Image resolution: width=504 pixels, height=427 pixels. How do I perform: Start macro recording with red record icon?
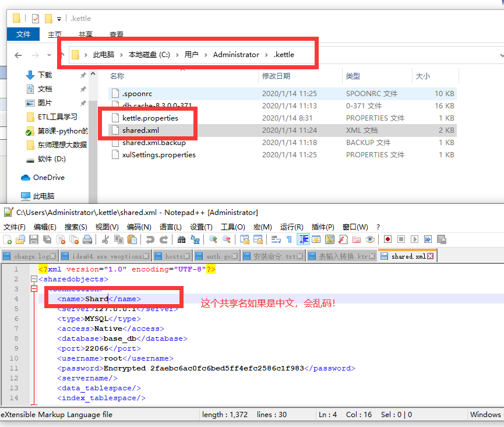[x=387, y=239]
